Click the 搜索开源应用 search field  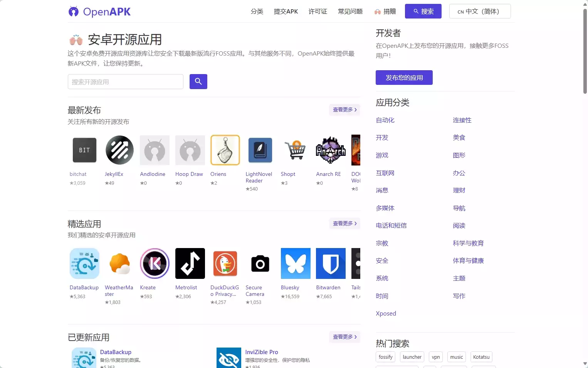click(126, 82)
